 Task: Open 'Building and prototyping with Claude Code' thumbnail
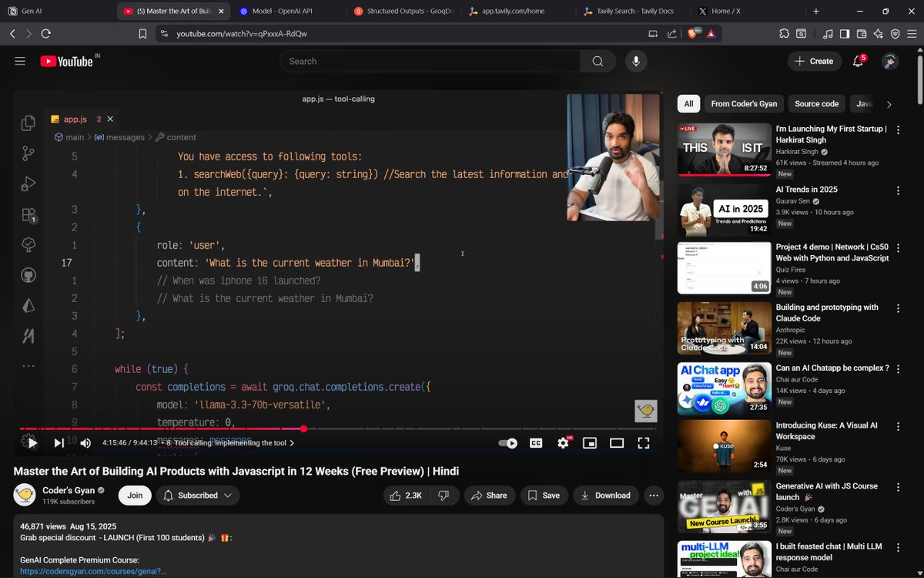point(724,328)
